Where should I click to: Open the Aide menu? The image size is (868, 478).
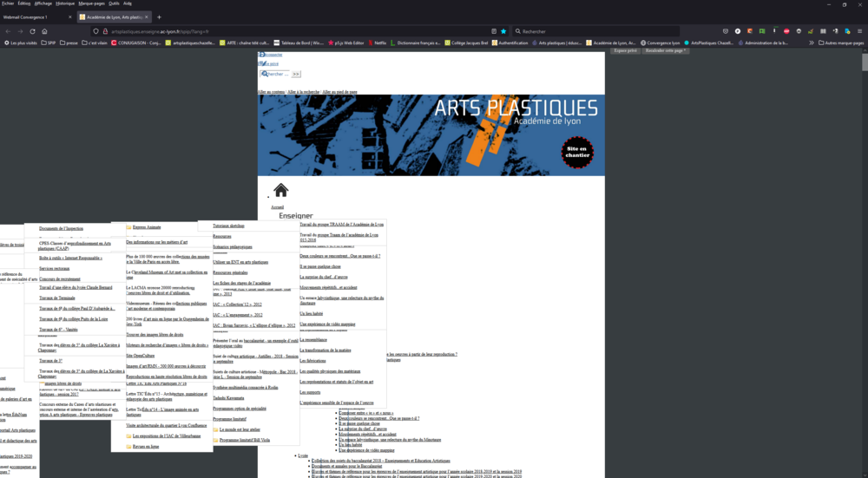pyautogui.click(x=128, y=3)
